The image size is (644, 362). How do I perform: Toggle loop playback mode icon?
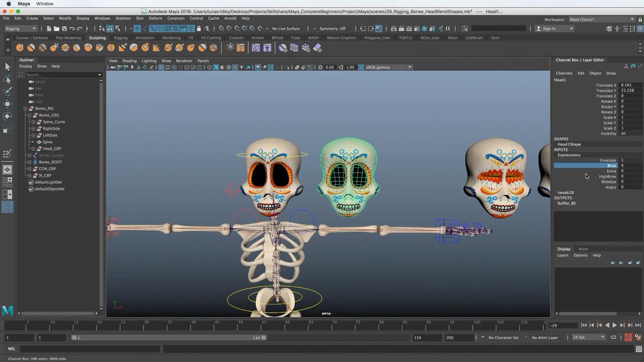point(613,337)
